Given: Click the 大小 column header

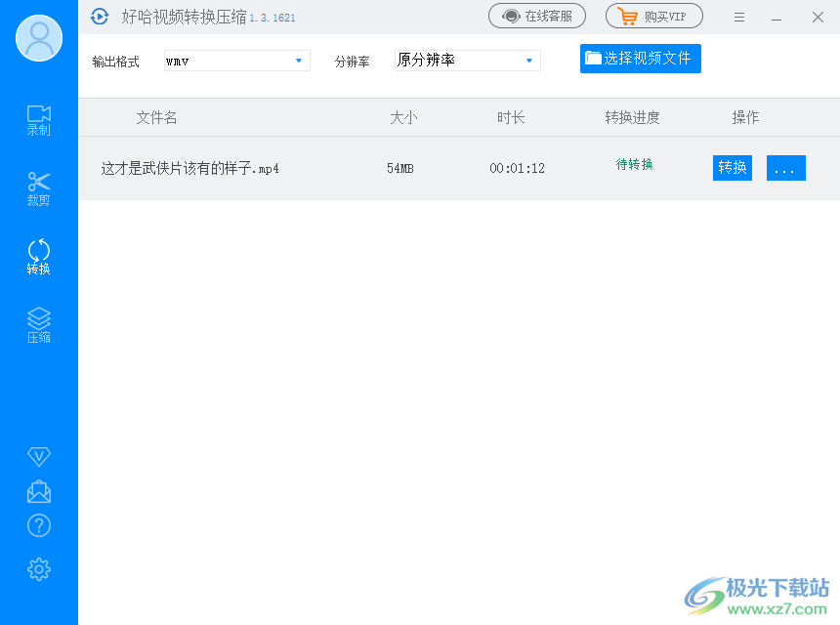Looking at the screenshot, I should pos(403,117).
